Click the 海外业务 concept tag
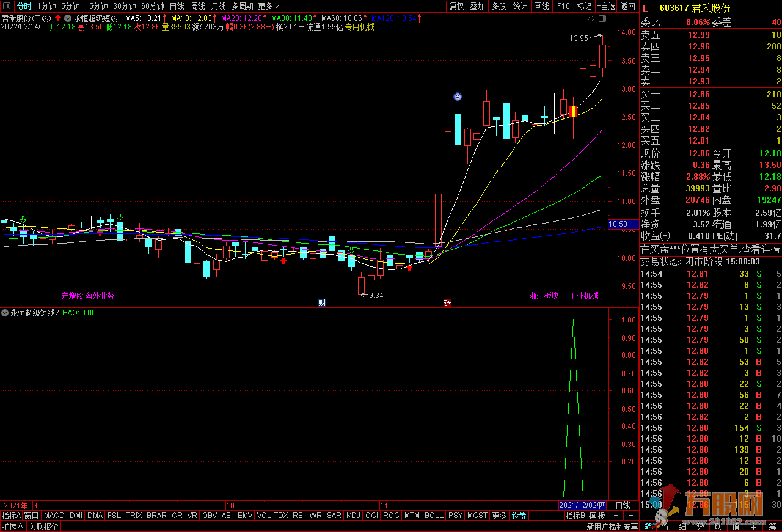 pyautogui.click(x=100, y=296)
